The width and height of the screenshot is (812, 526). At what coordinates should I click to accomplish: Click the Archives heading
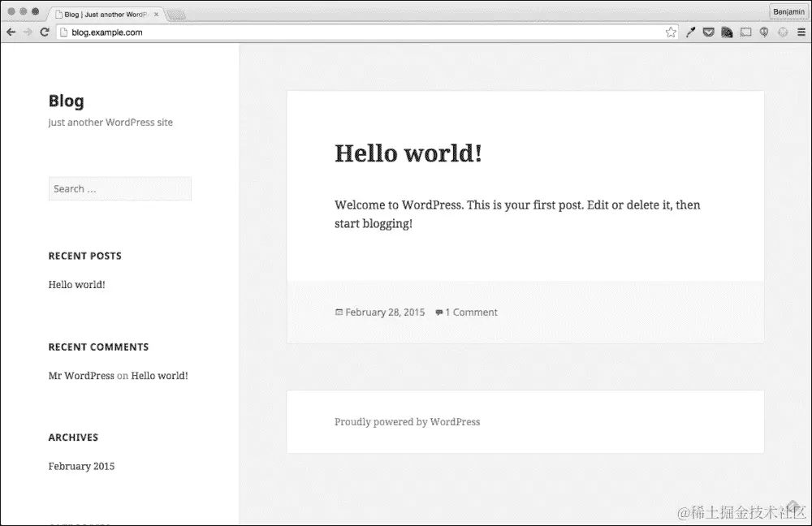tap(73, 438)
